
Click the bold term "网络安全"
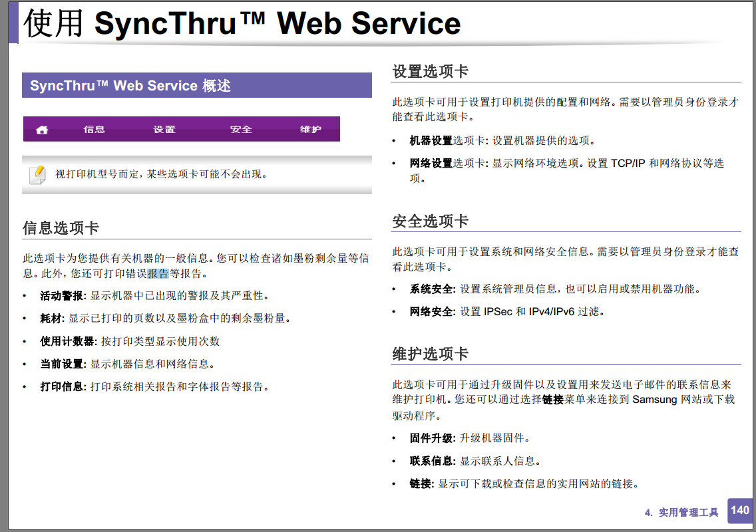coord(432,312)
